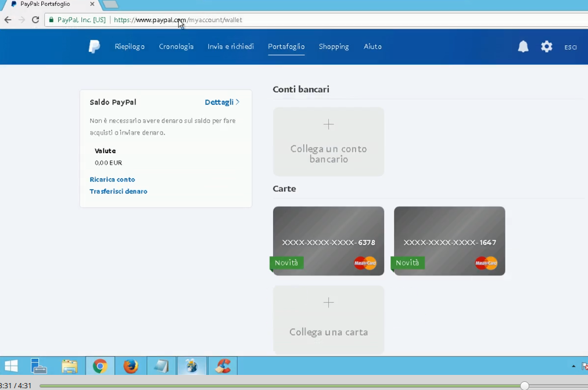
Task: Click the highlighted taskbar app beside CCleaner
Action: point(192,366)
